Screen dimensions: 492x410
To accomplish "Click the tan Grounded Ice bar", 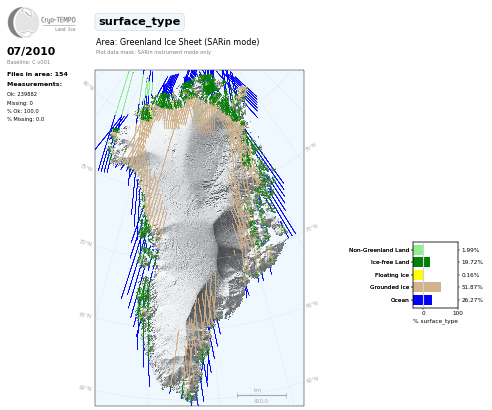I will pos(427,287).
